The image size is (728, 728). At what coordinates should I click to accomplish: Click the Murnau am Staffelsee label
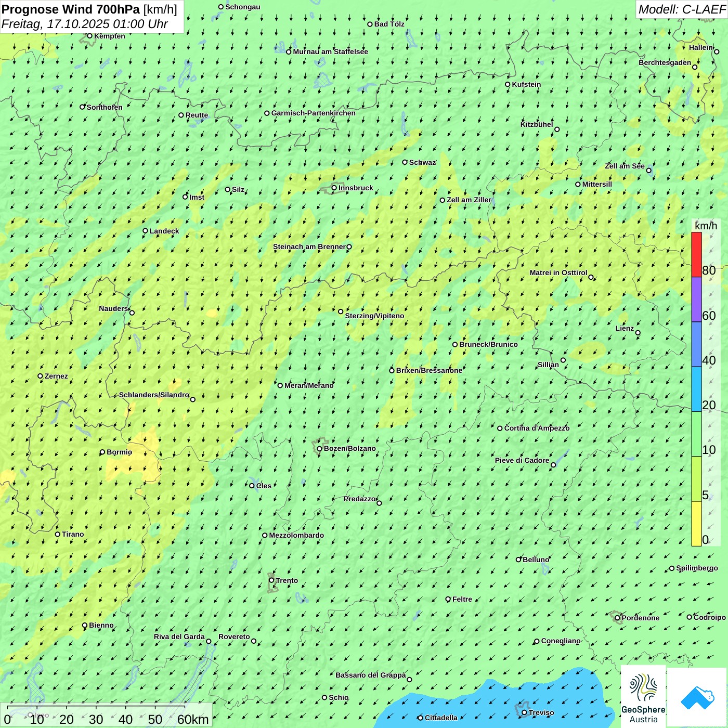tap(330, 51)
